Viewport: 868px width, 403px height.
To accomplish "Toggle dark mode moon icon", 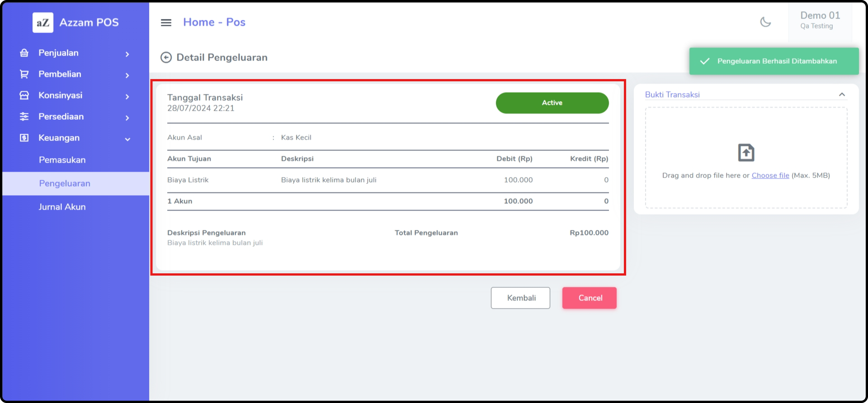I will [765, 22].
